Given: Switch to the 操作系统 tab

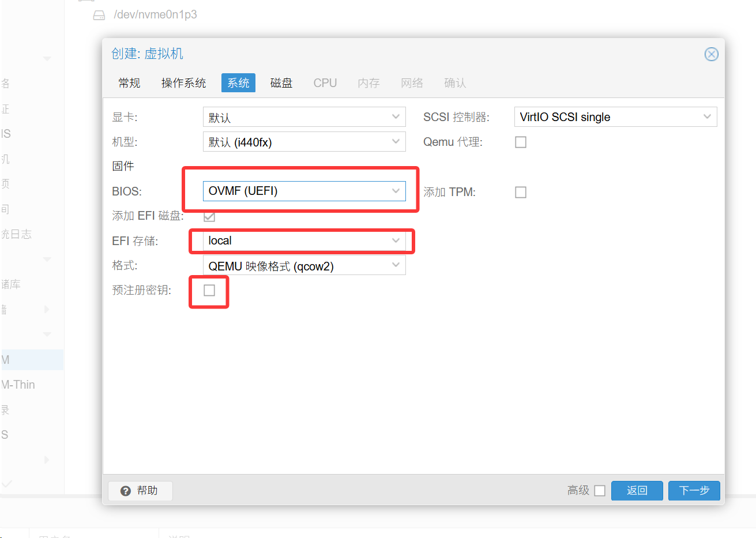Looking at the screenshot, I should click(x=183, y=83).
